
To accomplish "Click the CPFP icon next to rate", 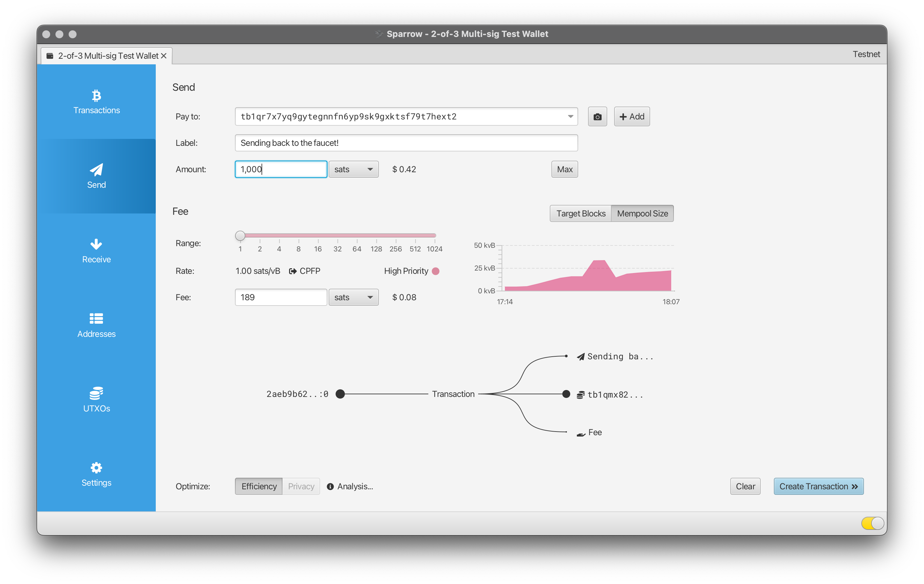I will point(293,271).
